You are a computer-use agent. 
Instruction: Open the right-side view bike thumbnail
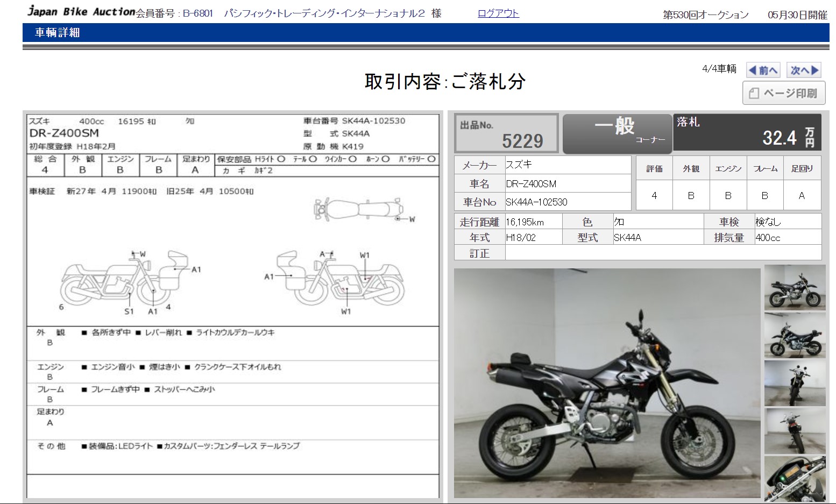pyautogui.click(x=795, y=287)
